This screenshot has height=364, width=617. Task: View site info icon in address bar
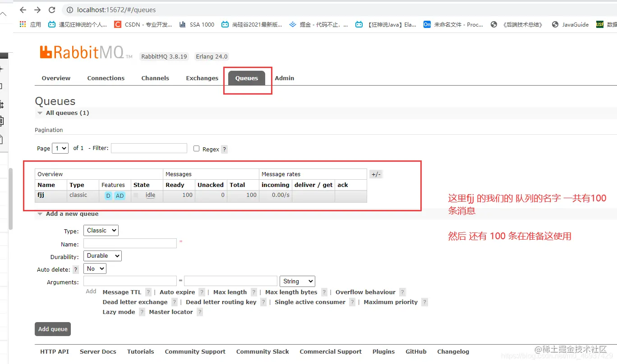click(69, 10)
